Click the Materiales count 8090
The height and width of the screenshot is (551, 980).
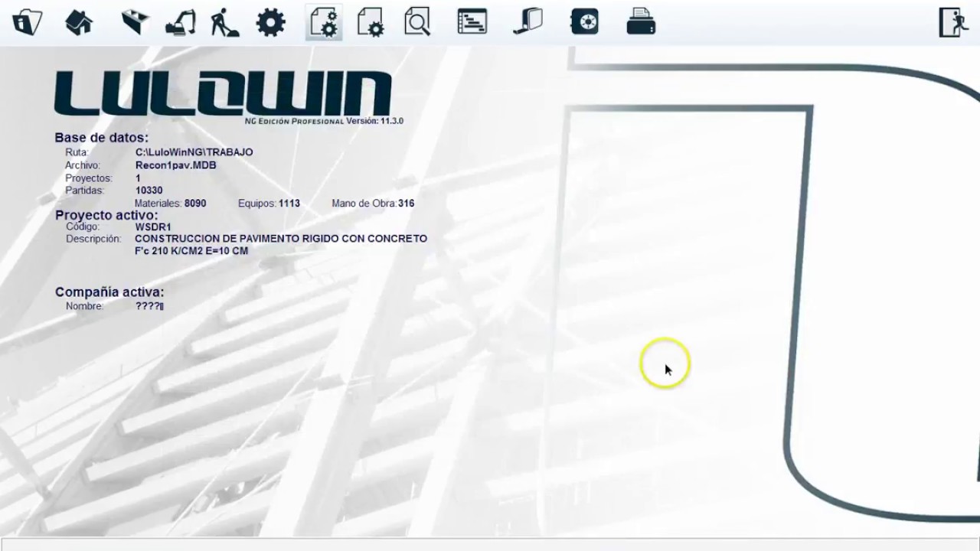click(x=195, y=204)
